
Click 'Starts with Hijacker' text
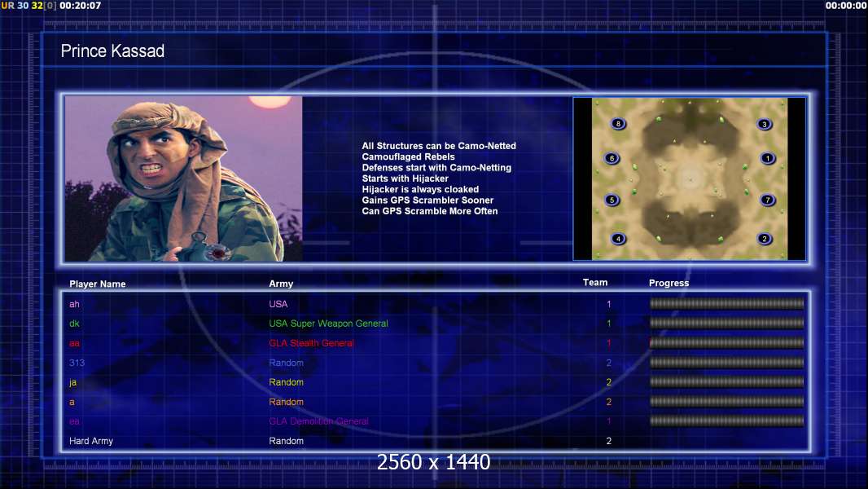pyautogui.click(x=406, y=178)
